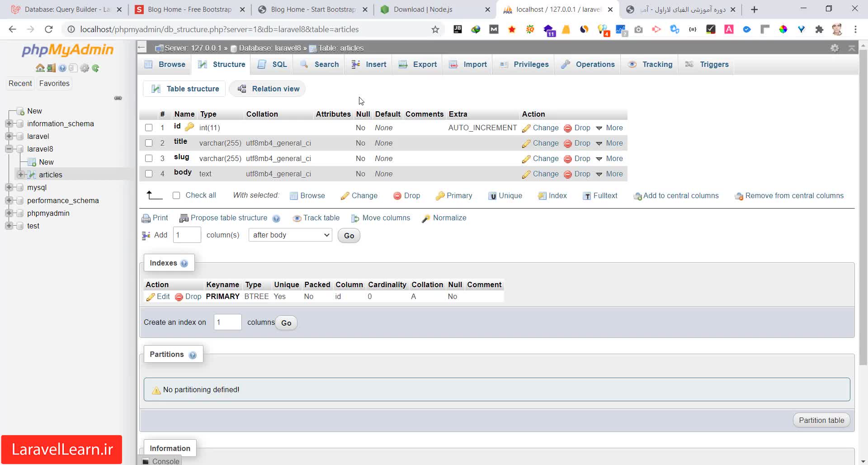
Task: Expand the mysql database tree node
Action: point(9,187)
